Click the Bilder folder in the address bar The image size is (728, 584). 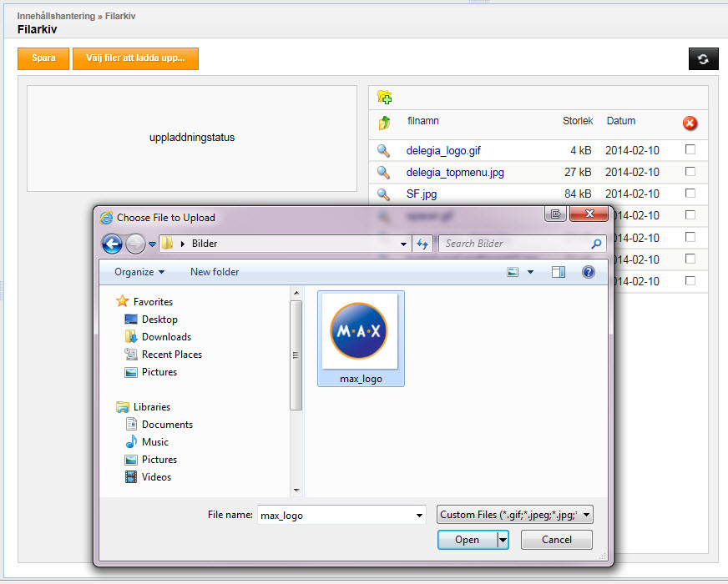[x=205, y=244]
